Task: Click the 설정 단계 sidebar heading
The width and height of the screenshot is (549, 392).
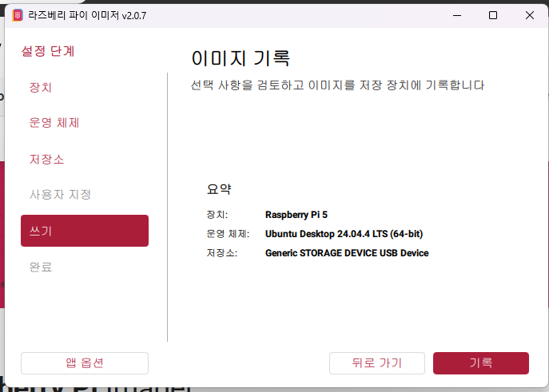Action: (x=48, y=51)
